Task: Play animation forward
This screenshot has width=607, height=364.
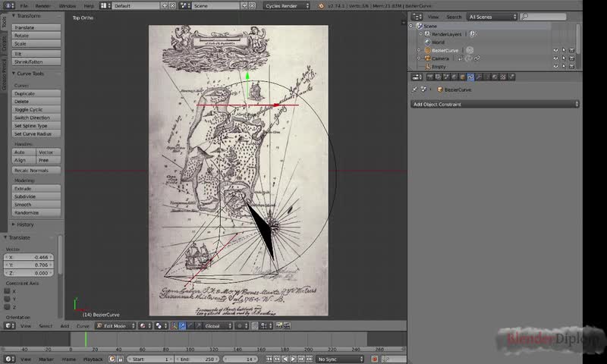Action: pos(293,359)
